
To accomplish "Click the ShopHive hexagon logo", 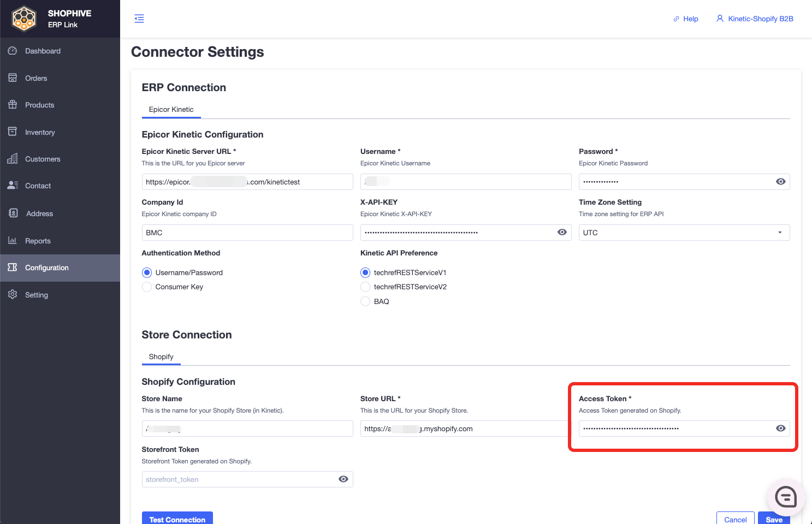I will (x=24, y=19).
